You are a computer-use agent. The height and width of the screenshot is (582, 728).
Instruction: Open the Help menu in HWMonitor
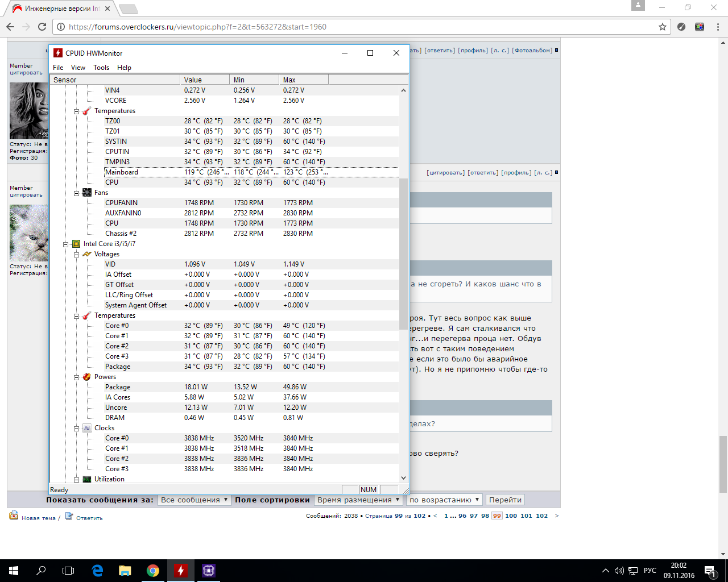[x=124, y=68]
